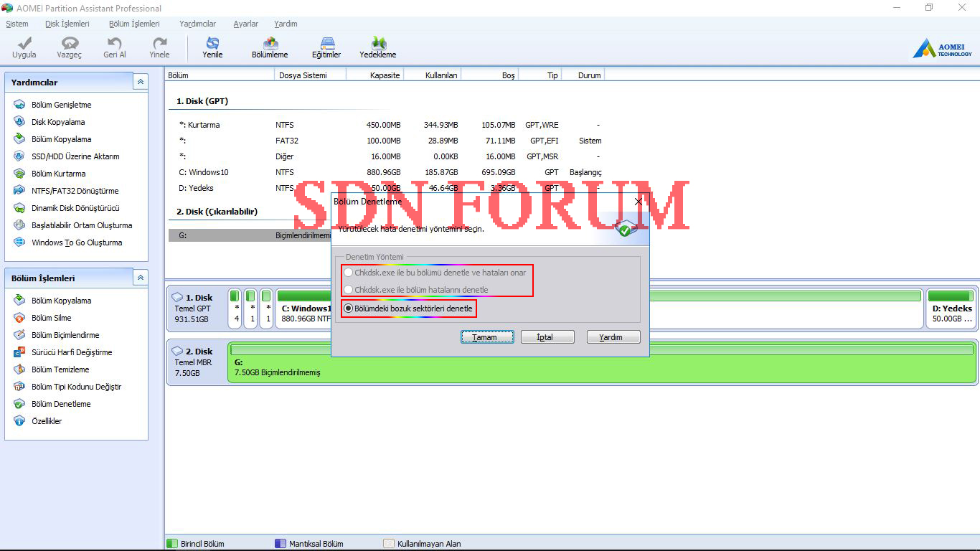Click the Tip column header
The height and width of the screenshot is (551, 980).
click(x=540, y=75)
